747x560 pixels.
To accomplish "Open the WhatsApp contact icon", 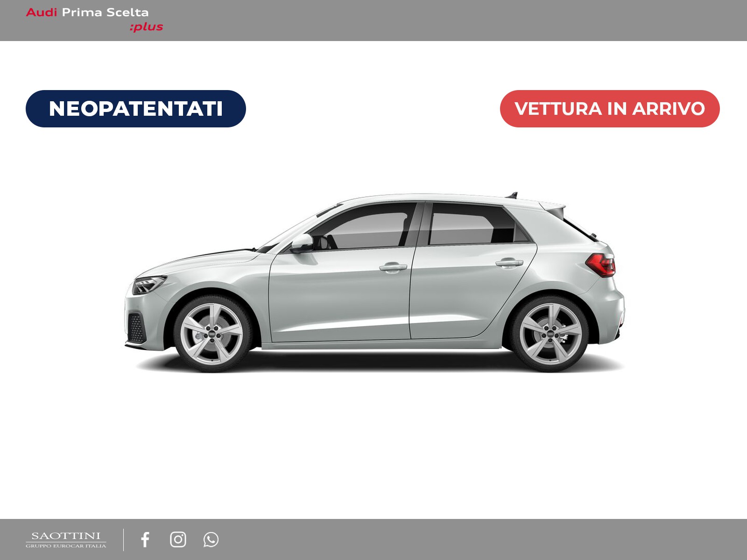I will 211,539.
